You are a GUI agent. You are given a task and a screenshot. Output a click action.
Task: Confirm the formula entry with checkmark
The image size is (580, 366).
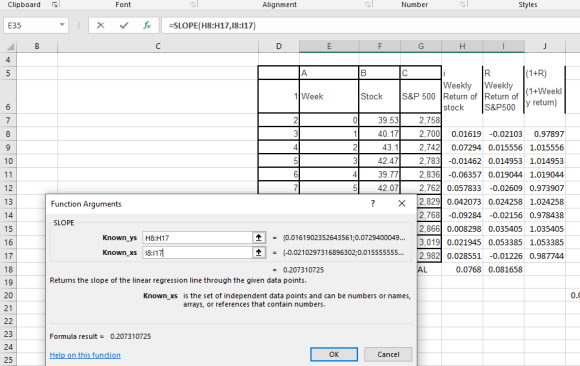click(124, 26)
